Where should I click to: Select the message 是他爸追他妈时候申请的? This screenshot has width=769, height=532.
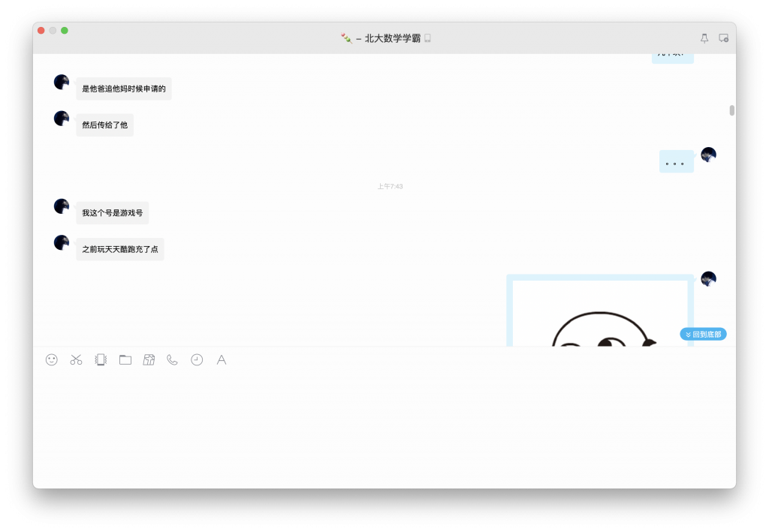(x=122, y=89)
